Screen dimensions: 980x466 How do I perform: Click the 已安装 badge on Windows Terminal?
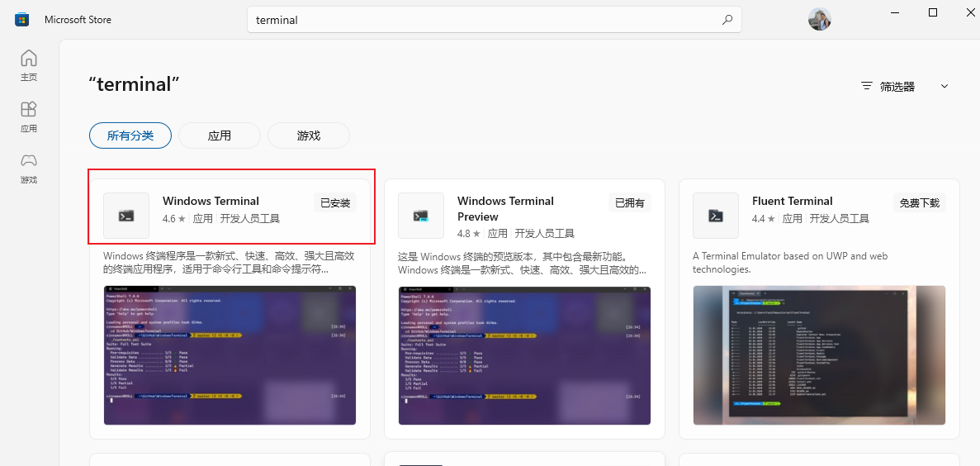point(335,203)
